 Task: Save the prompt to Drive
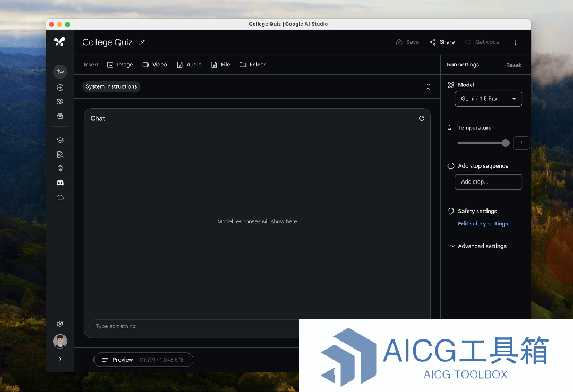407,42
